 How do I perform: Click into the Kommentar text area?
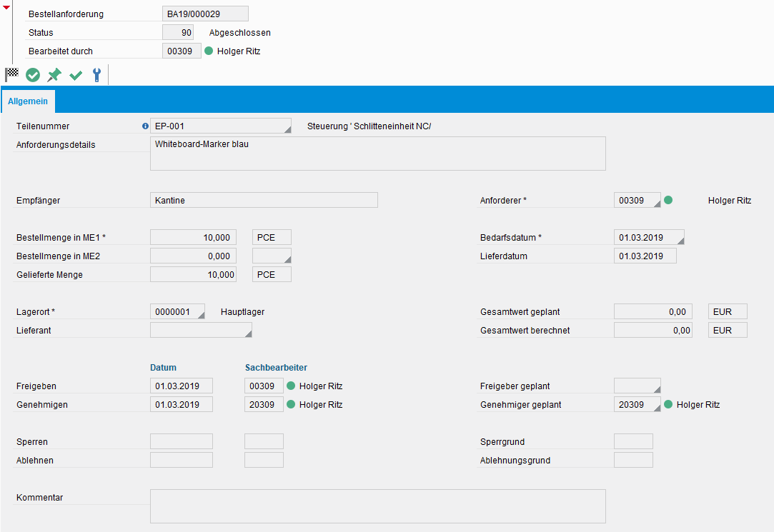[377, 506]
